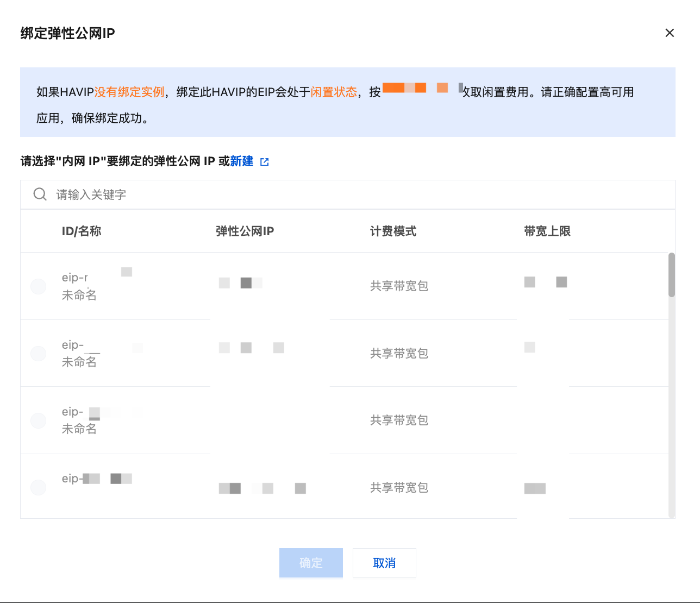
Task: Pick the fourth EIP row's radio button
Action: [39, 487]
